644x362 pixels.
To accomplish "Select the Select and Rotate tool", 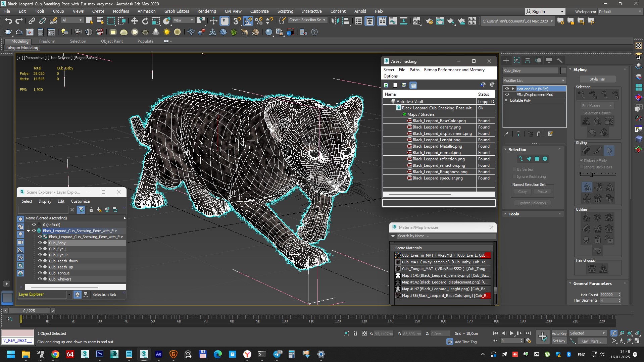I will tap(145, 21).
